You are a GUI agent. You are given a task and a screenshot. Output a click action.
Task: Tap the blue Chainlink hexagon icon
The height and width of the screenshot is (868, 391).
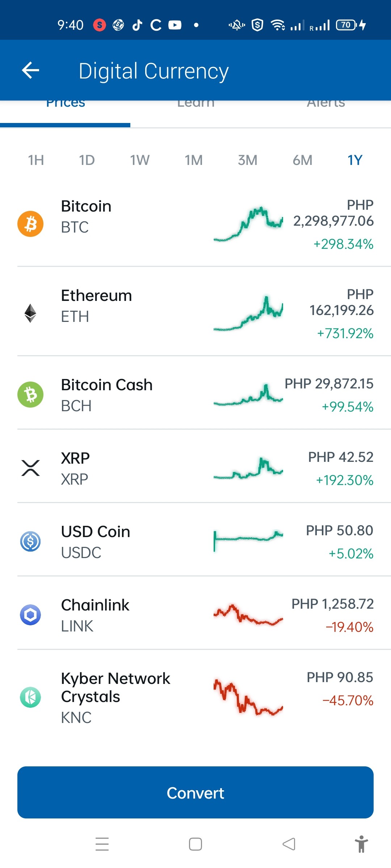[x=30, y=615]
